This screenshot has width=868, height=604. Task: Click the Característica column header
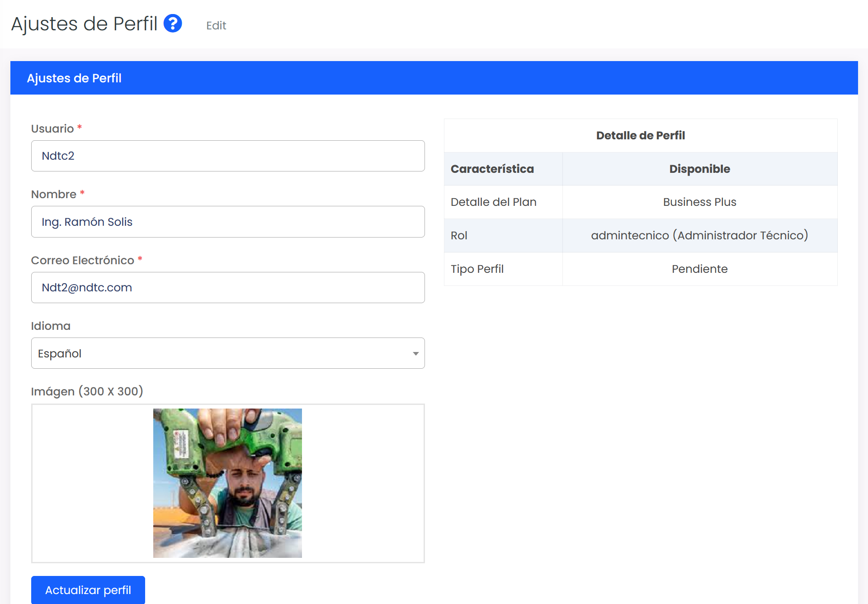[492, 169]
